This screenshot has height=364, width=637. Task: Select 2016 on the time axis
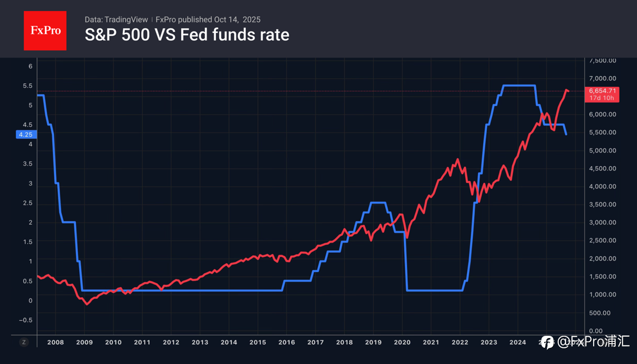tap(286, 342)
